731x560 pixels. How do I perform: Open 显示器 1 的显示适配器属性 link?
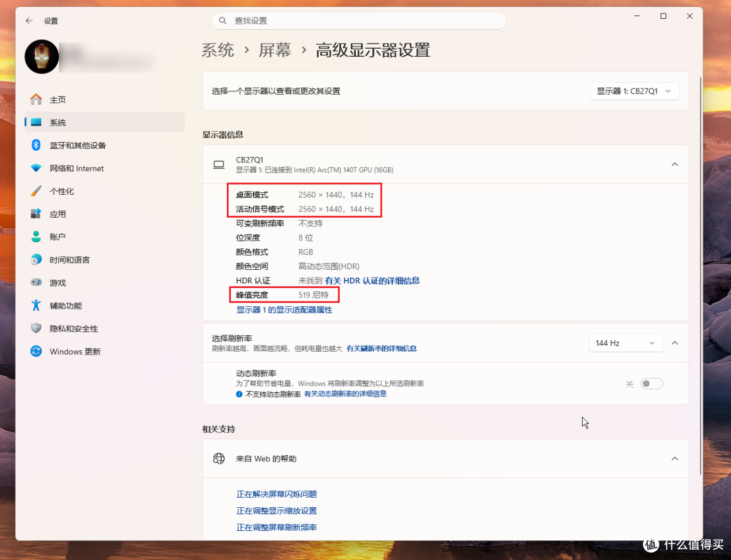point(284,310)
